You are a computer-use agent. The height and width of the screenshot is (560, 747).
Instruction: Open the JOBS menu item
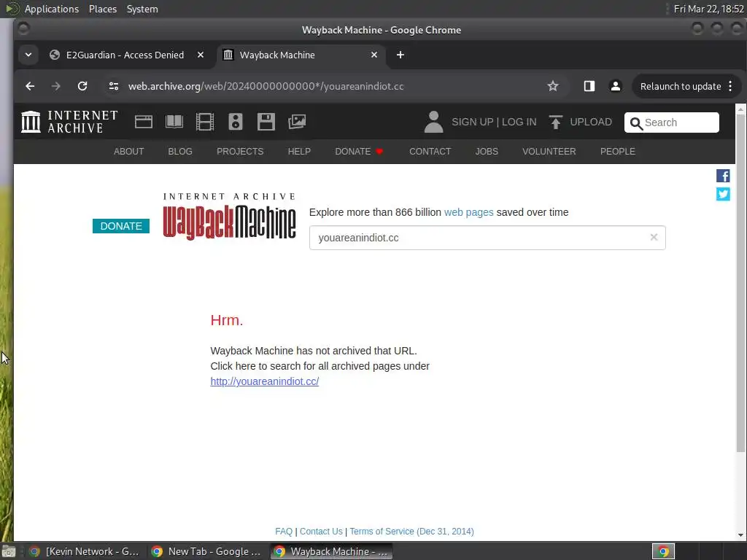pos(487,152)
